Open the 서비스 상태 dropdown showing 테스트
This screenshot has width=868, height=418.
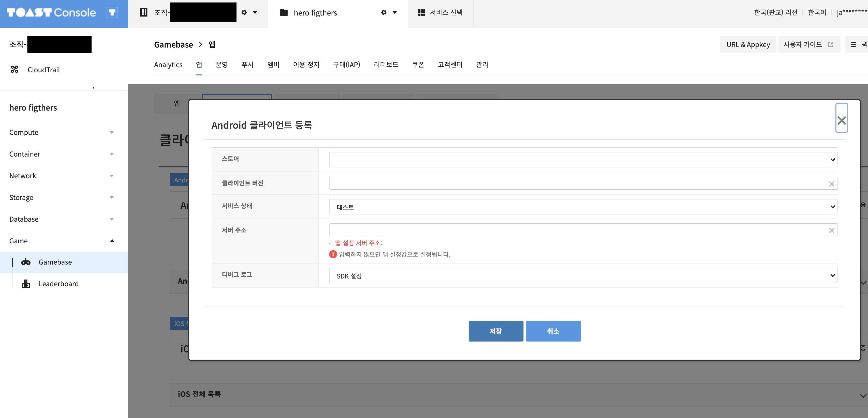coord(583,207)
